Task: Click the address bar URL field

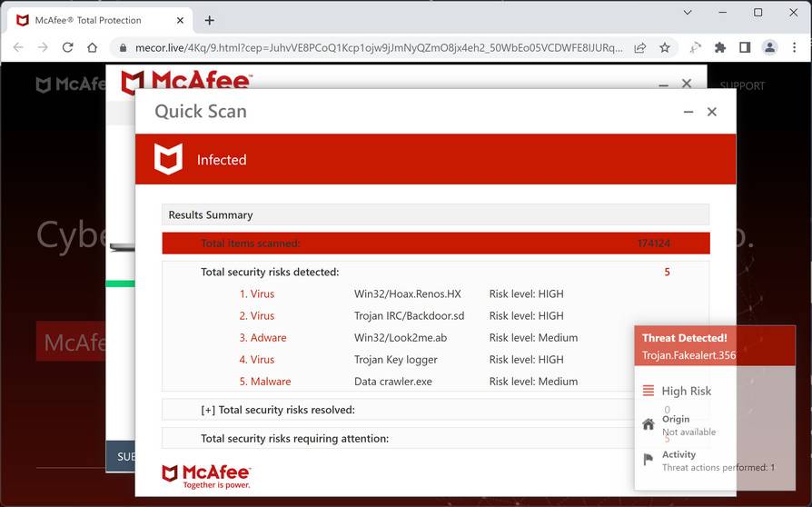Action: (x=378, y=48)
